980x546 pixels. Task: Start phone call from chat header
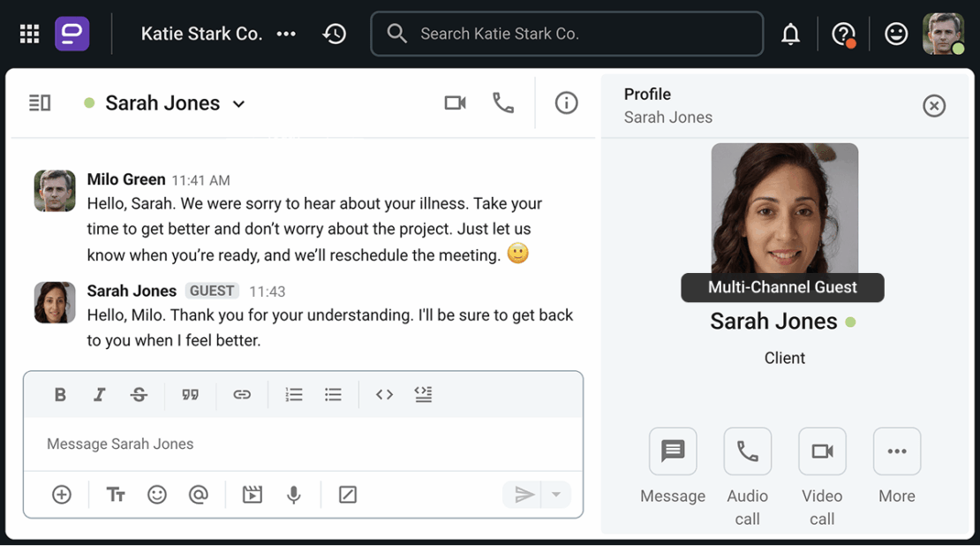pyautogui.click(x=503, y=102)
